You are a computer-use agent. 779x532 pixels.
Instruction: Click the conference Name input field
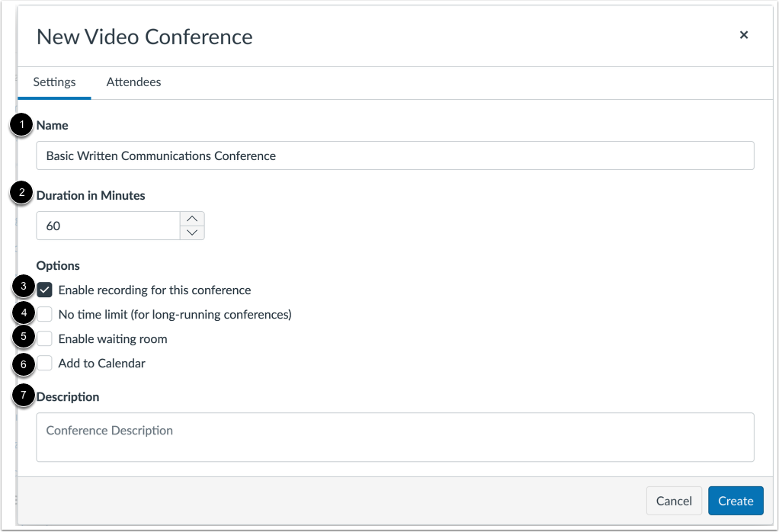[394, 155]
